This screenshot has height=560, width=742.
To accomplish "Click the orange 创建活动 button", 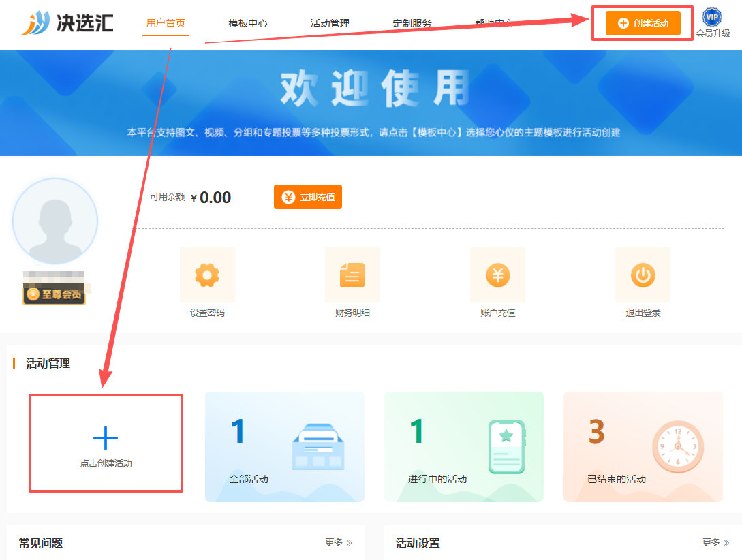I will click(x=643, y=23).
